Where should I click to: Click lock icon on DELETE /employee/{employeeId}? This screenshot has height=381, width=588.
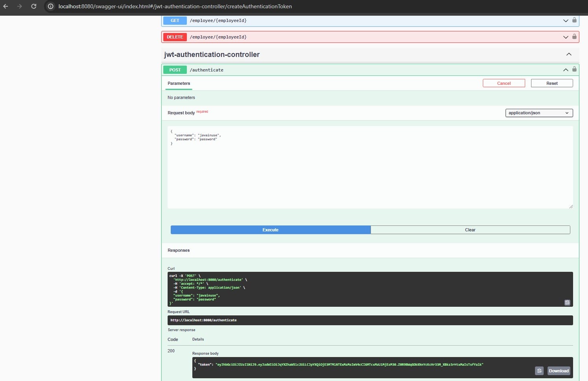pos(574,37)
